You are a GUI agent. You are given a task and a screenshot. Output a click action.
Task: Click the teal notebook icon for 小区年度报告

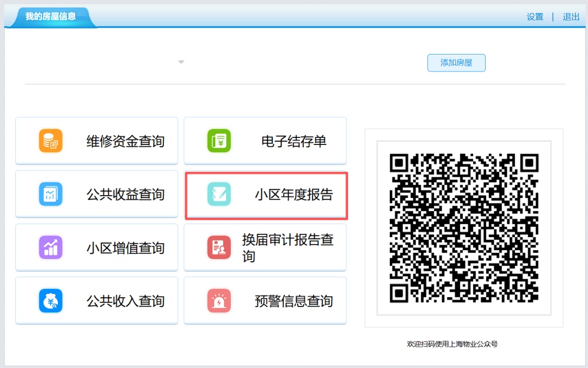(x=219, y=195)
